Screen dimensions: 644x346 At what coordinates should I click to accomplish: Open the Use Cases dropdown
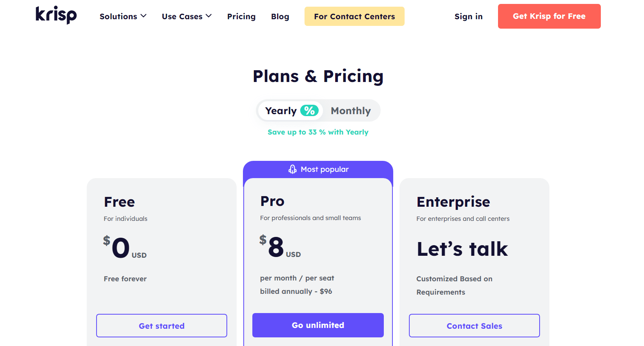coord(187,16)
